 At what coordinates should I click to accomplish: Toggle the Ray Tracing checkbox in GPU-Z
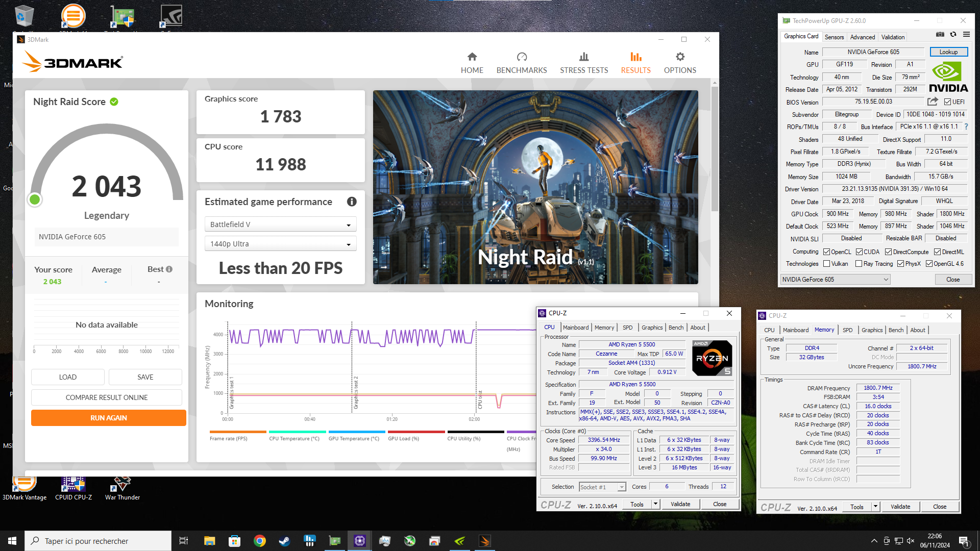click(x=859, y=264)
